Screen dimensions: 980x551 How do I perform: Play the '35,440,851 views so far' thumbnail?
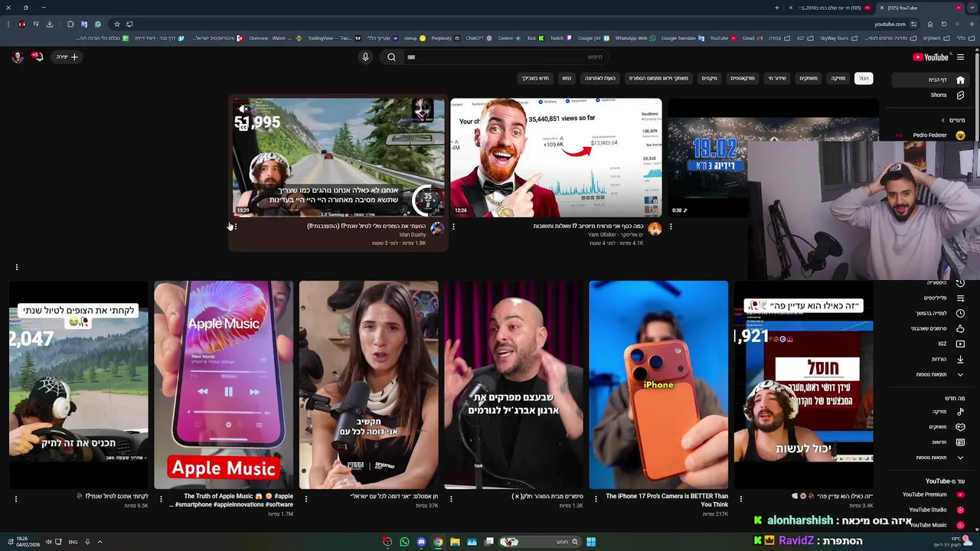click(x=556, y=157)
